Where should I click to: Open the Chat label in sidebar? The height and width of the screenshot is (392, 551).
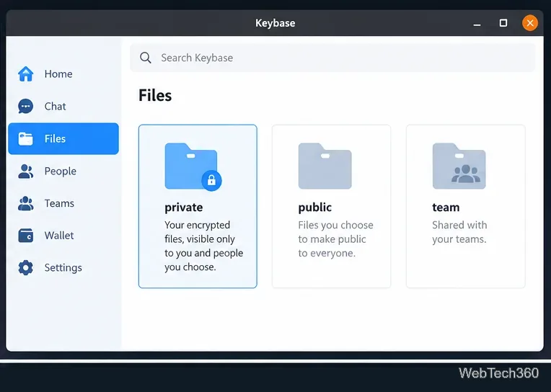coord(55,106)
